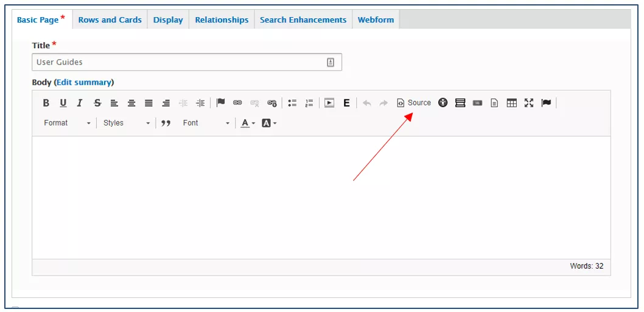This screenshot has height=312, width=644.
Task: Click the icon inside Title field
Action: [331, 63]
